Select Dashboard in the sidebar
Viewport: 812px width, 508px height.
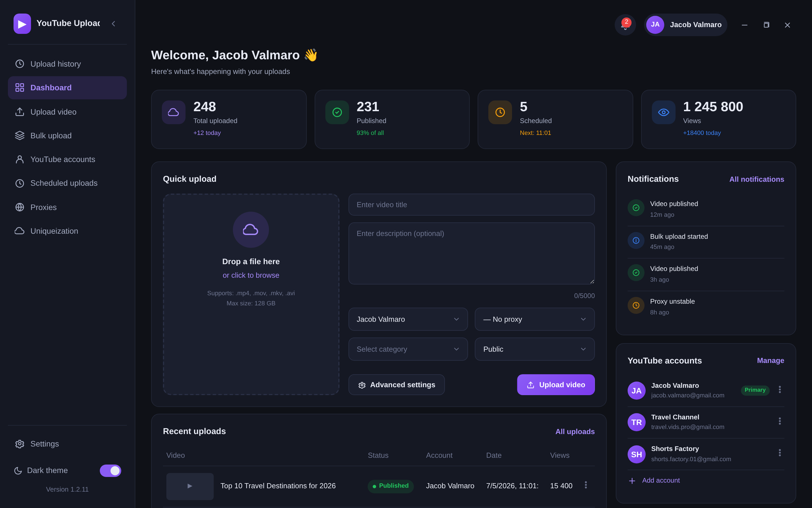click(67, 88)
